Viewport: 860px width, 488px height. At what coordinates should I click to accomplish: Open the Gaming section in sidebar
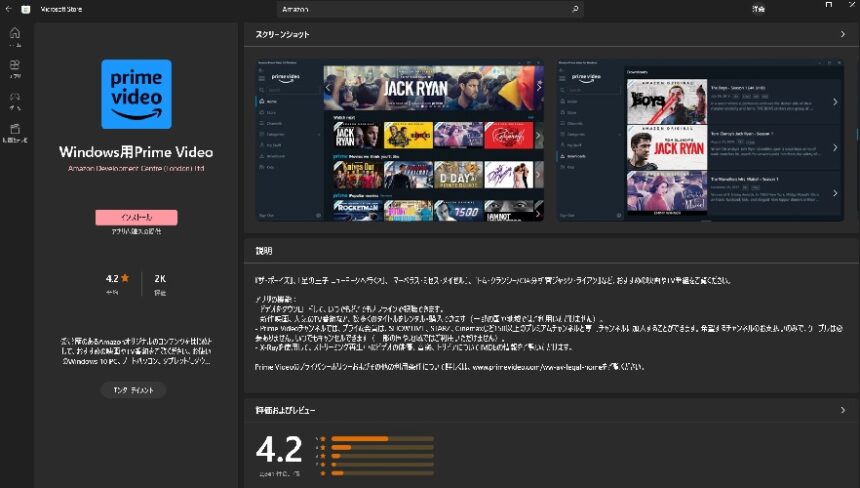(15, 101)
